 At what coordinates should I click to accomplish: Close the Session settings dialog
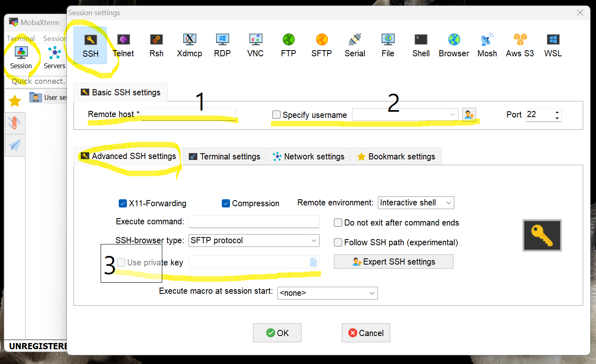580,13
